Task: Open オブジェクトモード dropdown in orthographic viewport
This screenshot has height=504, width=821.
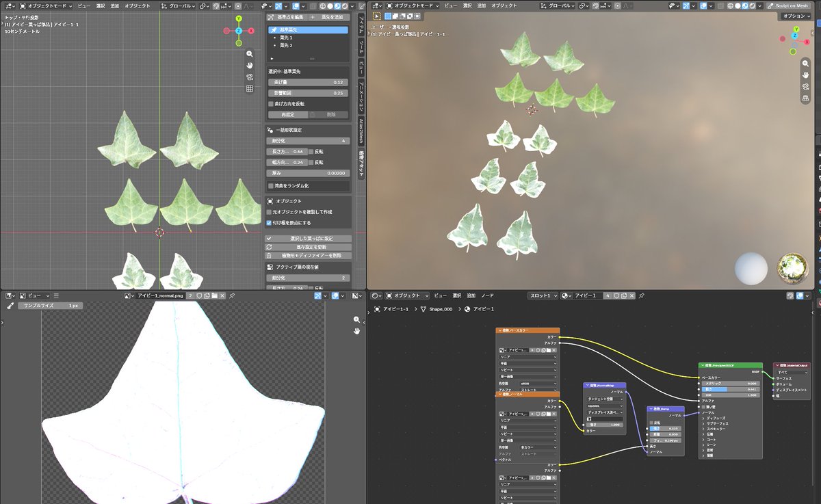Action: pos(47,5)
